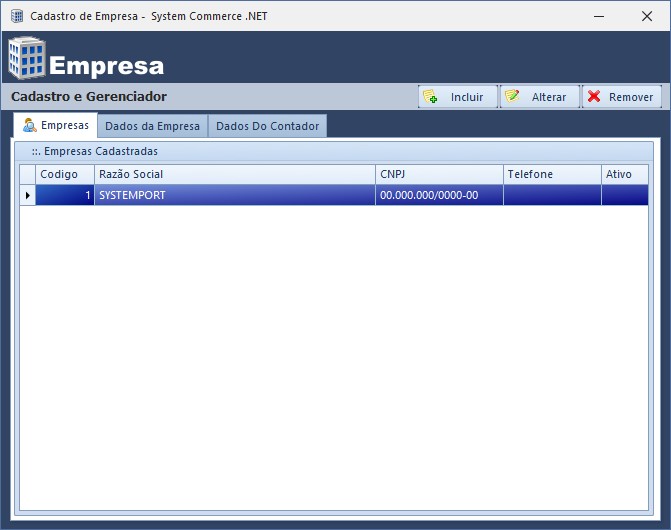Switch to the Empresas tab
This screenshot has width=671, height=530.
[x=56, y=125]
